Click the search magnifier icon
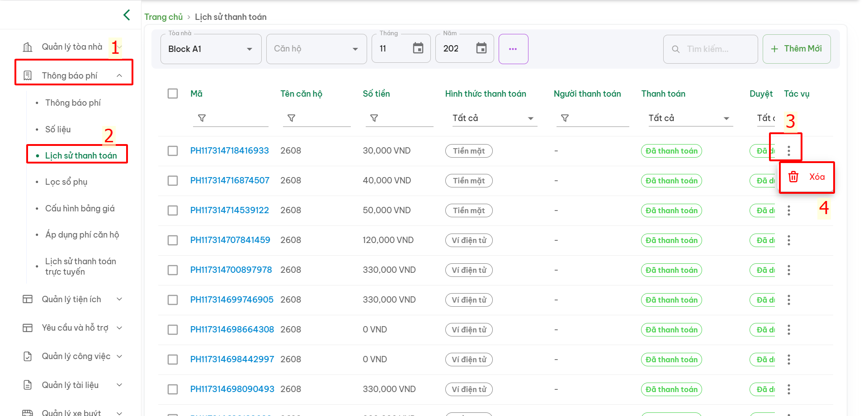 (676, 49)
